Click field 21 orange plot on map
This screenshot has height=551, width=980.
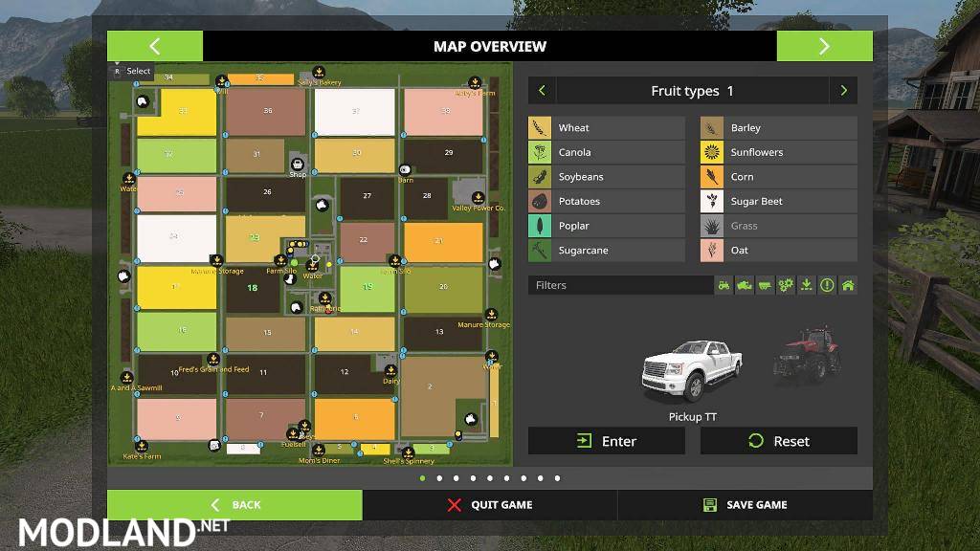[443, 242]
